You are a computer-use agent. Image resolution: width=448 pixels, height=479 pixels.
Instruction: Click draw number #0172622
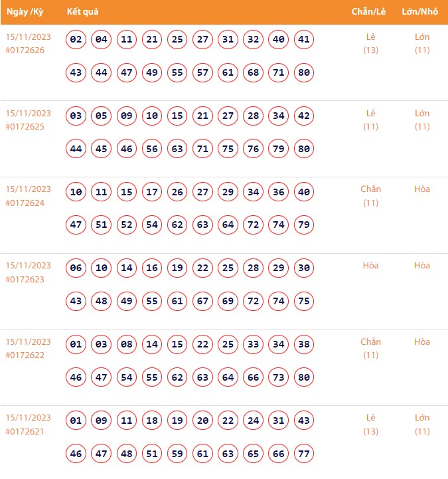point(25,356)
